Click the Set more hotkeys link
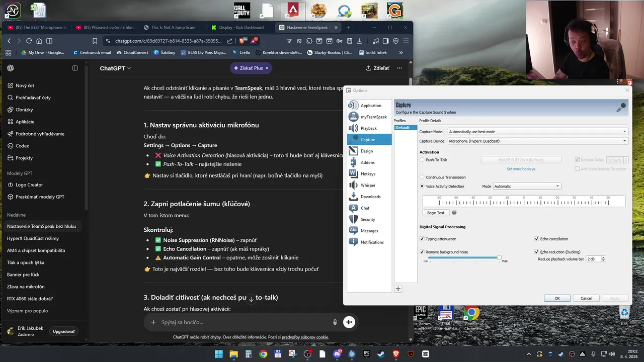The image size is (644, 362). pos(521,169)
